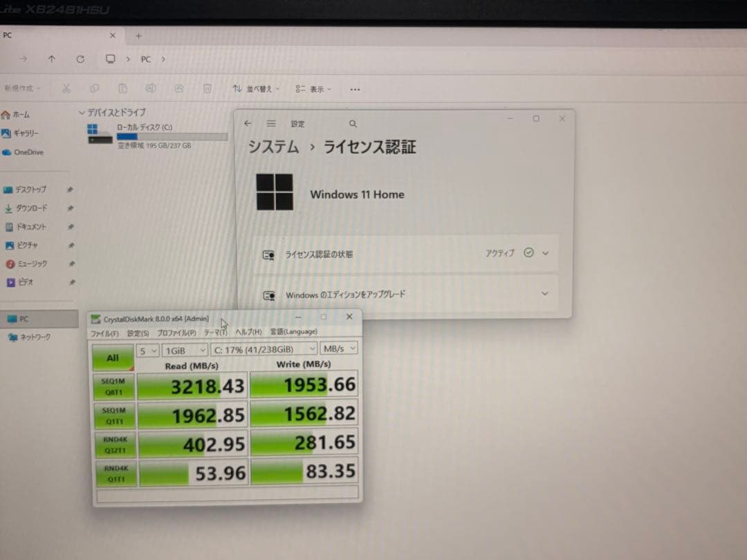
Task: Click the Refresh icon in the navigation bar
Action: tap(80, 59)
